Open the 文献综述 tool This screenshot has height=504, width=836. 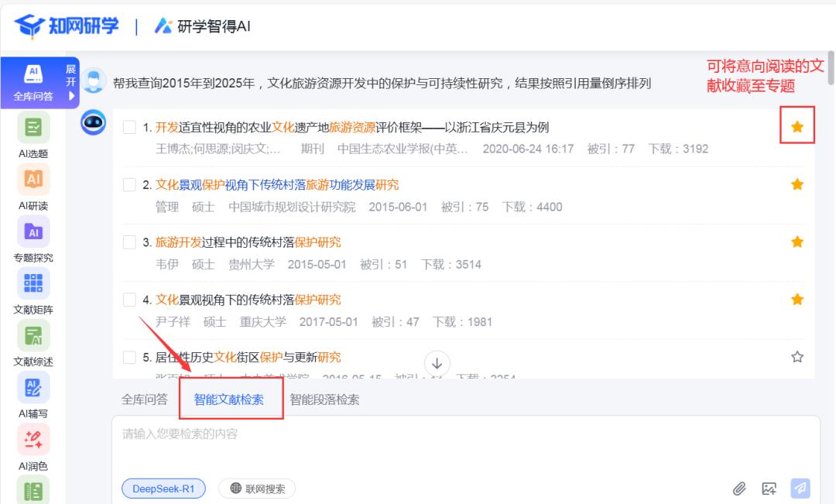[x=33, y=344]
